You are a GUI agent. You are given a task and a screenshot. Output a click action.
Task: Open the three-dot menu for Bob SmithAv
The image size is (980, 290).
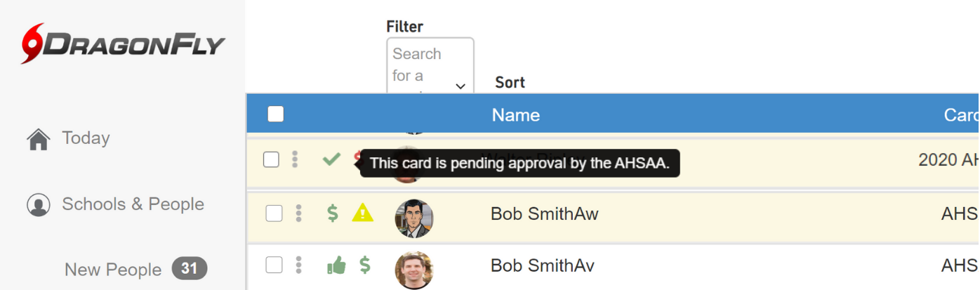[298, 265]
